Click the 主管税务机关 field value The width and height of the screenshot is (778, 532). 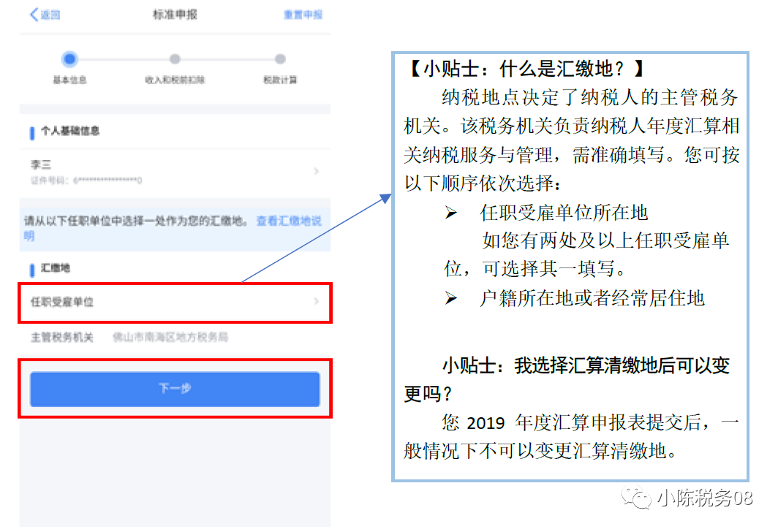pyautogui.click(x=170, y=338)
